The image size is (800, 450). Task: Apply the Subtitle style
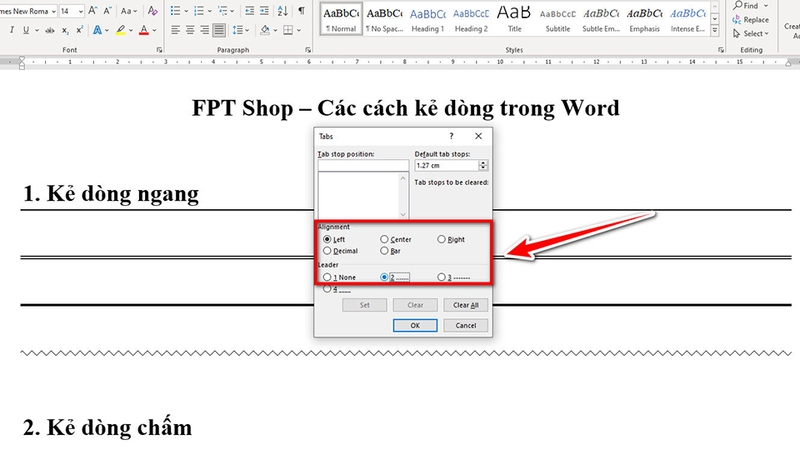[558, 19]
